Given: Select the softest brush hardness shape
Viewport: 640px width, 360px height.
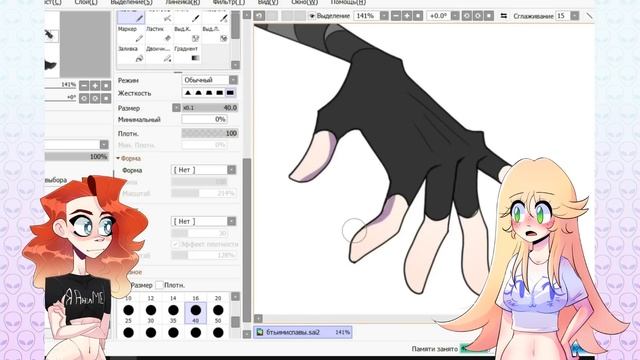Looking at the screenshot, I should click(x=188, y=93).
